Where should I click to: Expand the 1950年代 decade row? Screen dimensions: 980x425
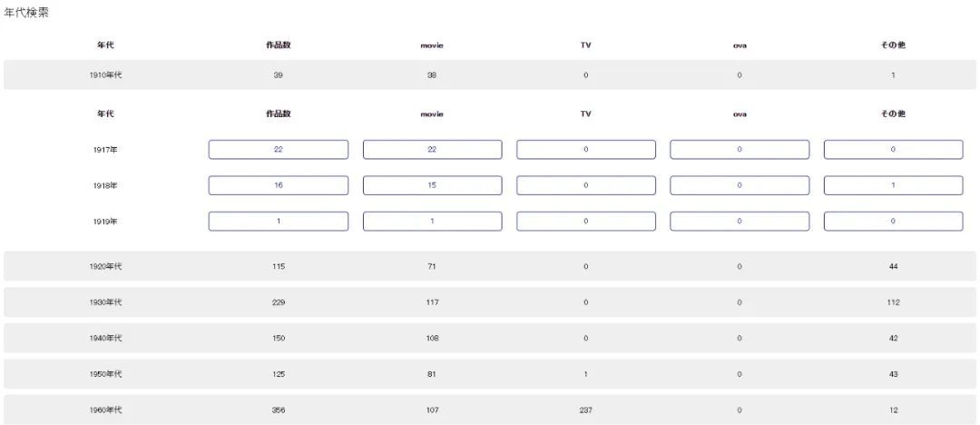[105, 374]
